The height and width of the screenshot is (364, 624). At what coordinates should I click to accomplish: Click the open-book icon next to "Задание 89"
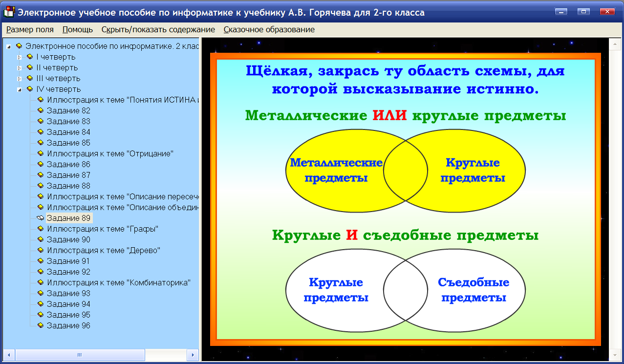(x=40, y=218)
